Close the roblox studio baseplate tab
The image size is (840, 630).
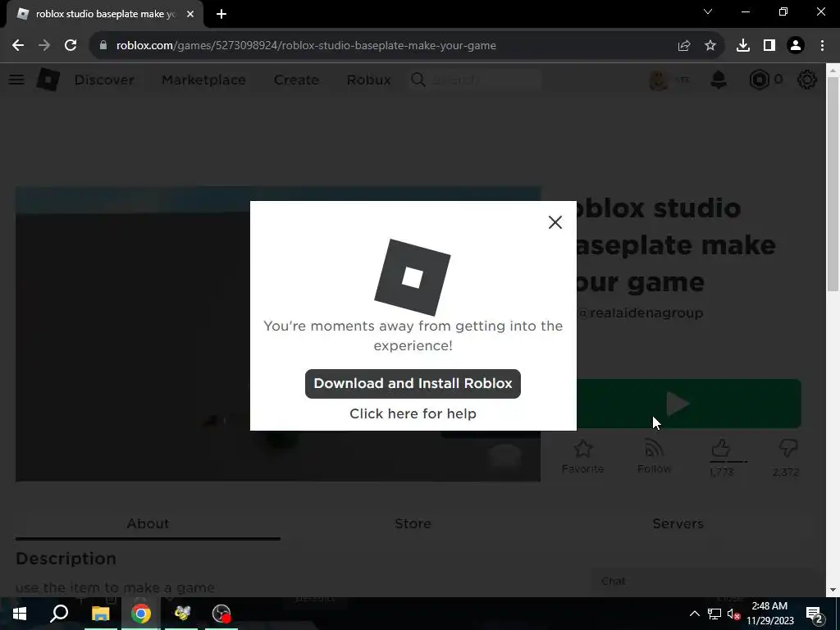tap(190, 14)
